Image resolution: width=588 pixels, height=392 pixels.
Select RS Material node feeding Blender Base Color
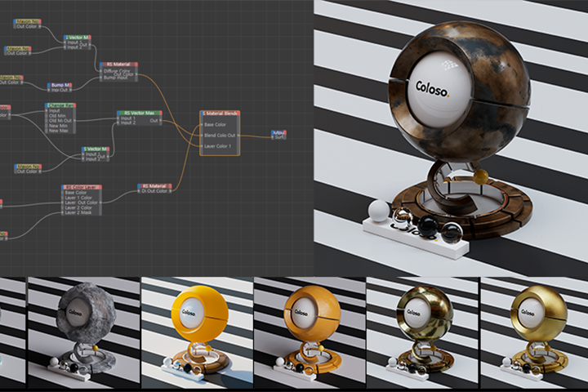155,189
